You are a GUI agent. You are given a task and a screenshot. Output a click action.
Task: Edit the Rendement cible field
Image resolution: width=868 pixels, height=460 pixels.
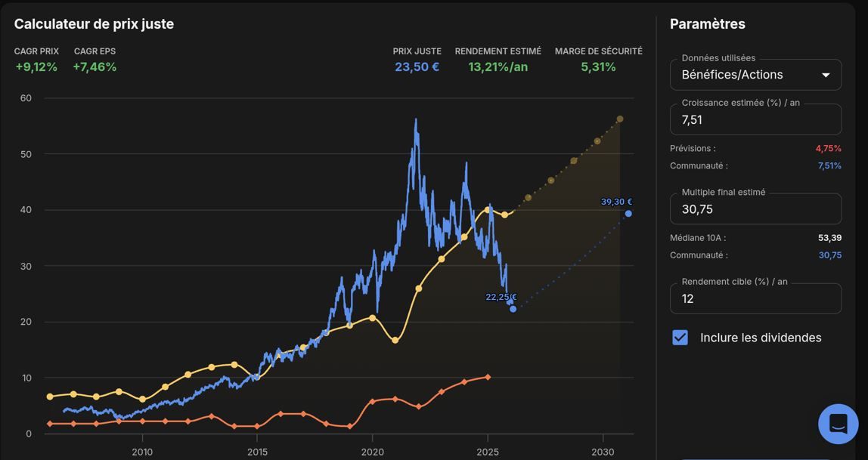755,298
